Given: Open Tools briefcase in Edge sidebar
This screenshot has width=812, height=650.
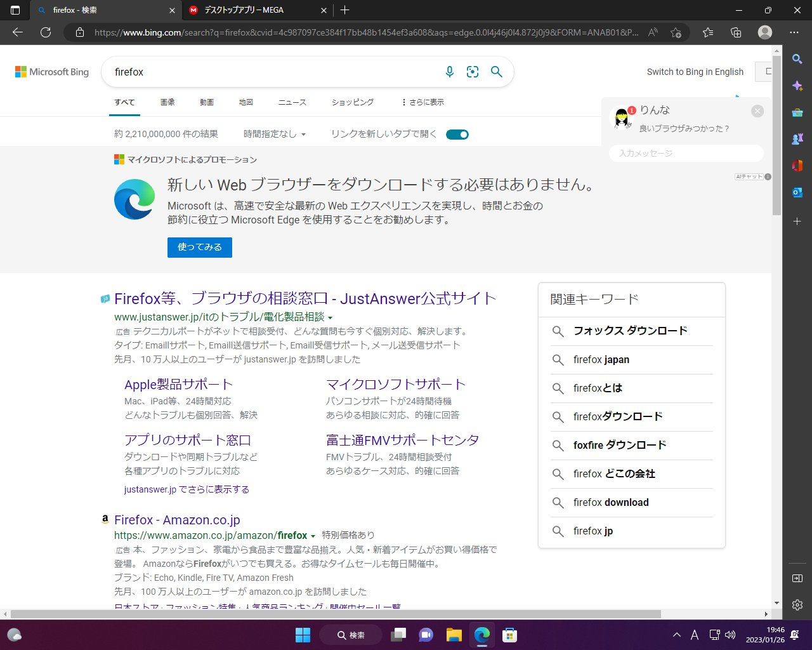Looking at the screenshot, I should (x=797, y=112).
